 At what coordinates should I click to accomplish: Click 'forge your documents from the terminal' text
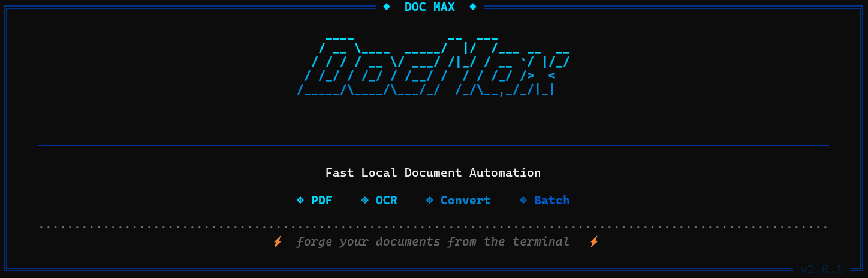tap(433, 242)
